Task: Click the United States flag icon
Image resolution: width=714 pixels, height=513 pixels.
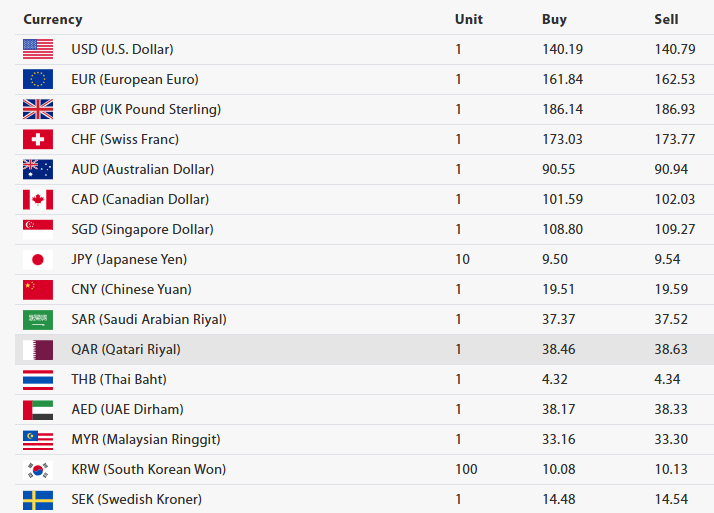Action: click(38, 49)
